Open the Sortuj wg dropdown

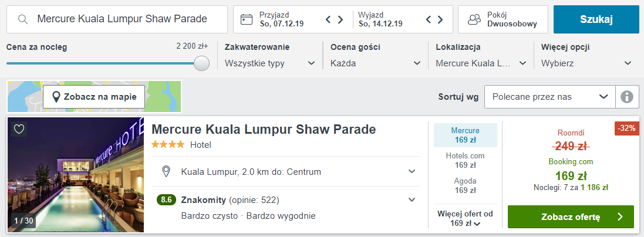coord(549,97)
